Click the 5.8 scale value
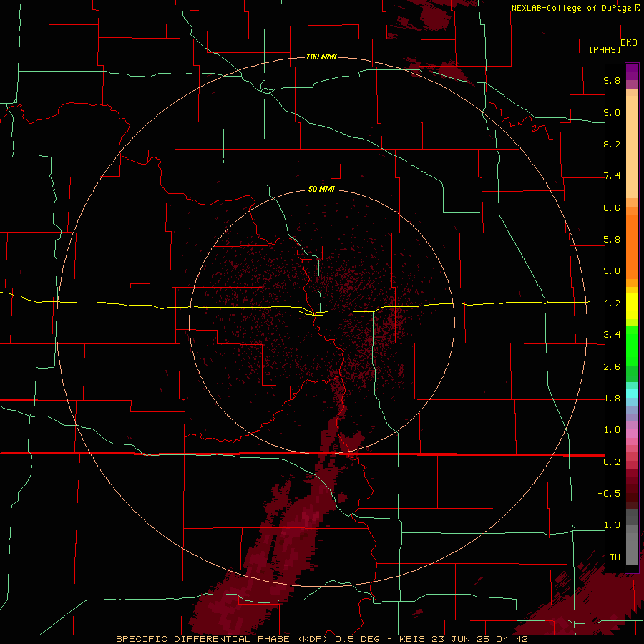The width and height of the screenshot is (644, 644). (612, 240)
